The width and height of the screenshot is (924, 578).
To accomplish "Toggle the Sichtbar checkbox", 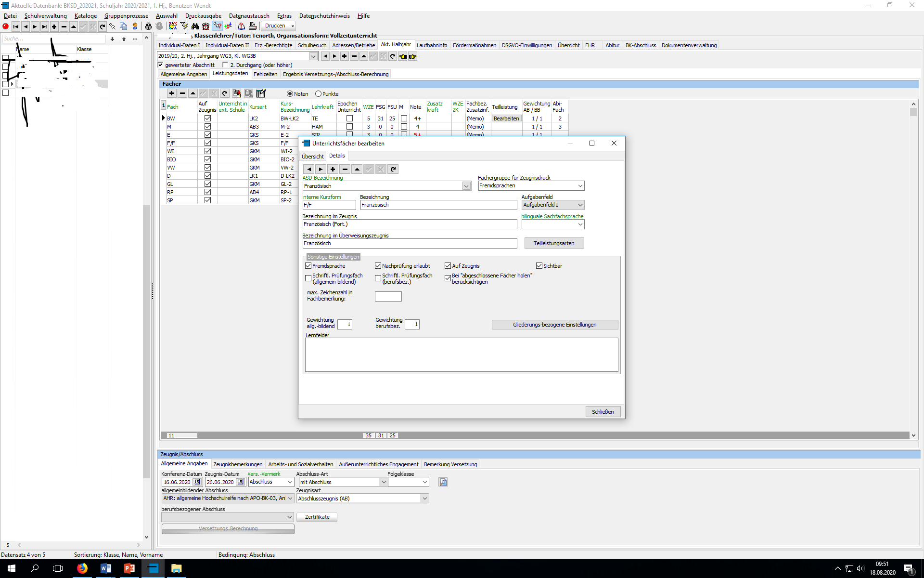I will coord(539,266).
